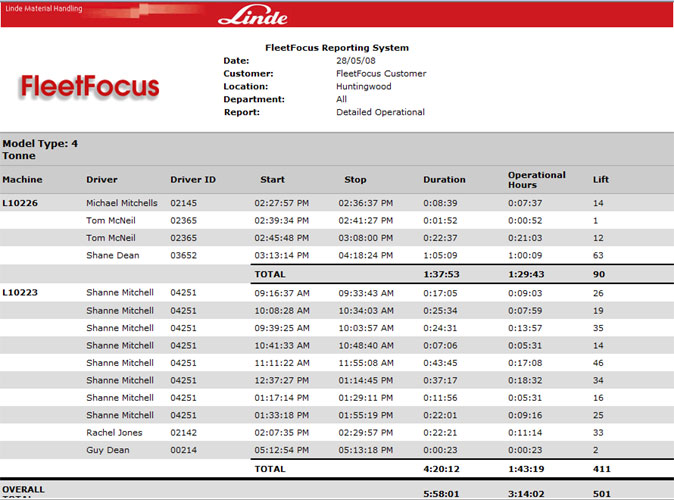Click the location value Huntingwood
Image resolution: width=674 pixels, height=500 pixels.
coord(363,86)
